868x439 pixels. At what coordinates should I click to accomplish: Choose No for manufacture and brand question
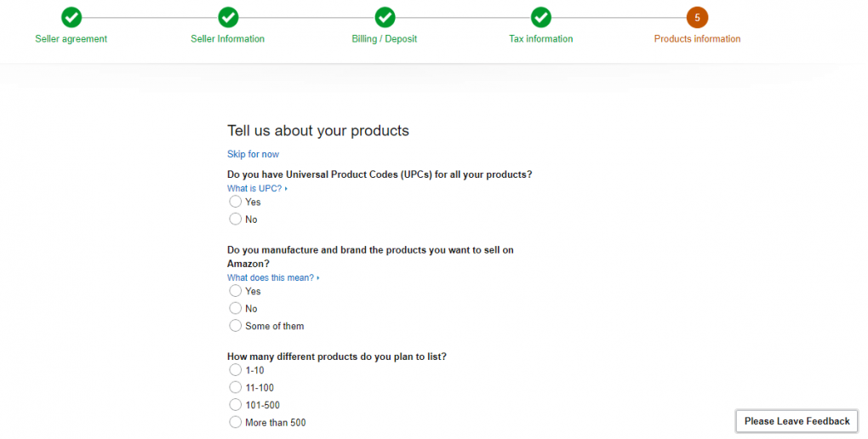pyautogui.click(x=236, y=309)
